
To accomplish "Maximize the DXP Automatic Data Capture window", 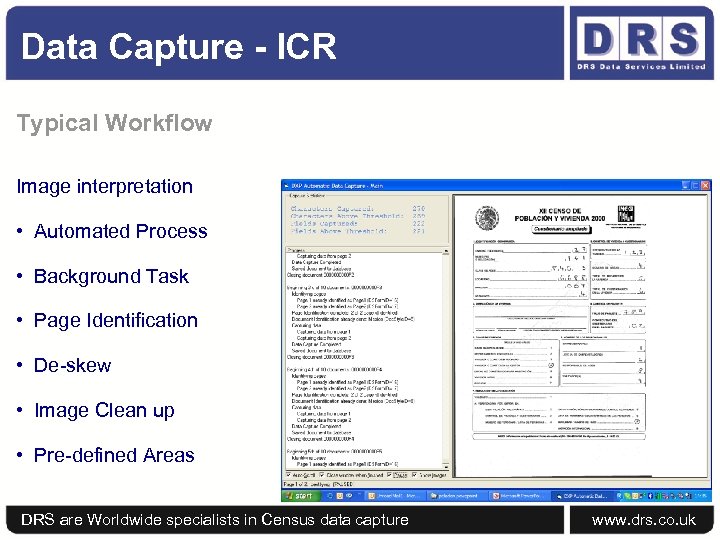I will point(695,186).
